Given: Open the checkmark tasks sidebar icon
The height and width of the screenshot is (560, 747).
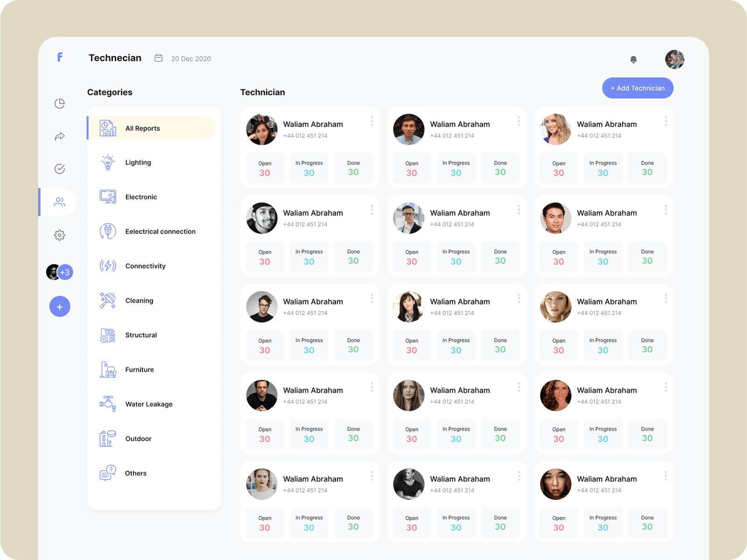Looking at the screenshot, I should 60,169.
